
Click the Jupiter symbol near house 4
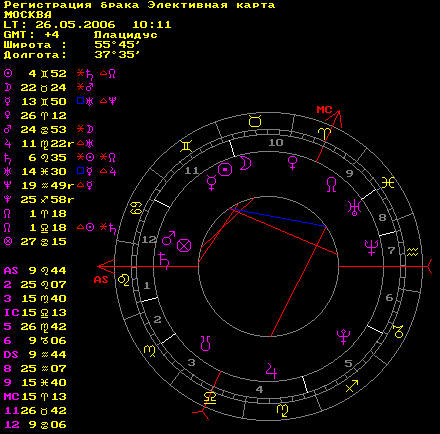(x=271, y=371)
